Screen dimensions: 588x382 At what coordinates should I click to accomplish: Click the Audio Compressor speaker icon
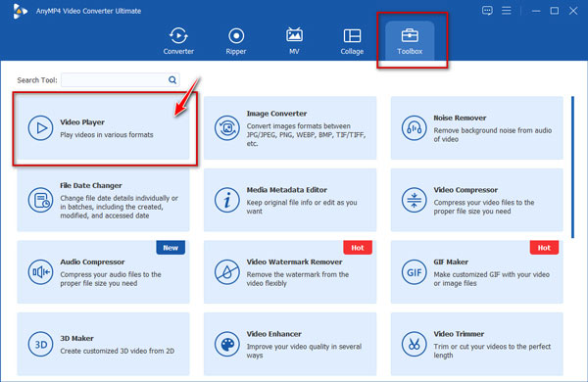[x=40, y=271]
